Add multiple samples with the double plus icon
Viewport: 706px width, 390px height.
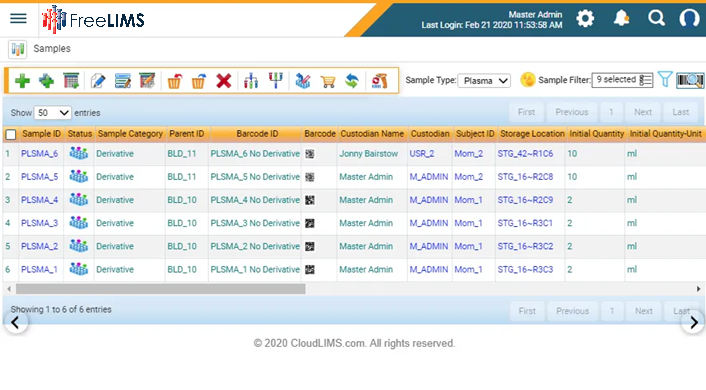[x=46, y=81]
